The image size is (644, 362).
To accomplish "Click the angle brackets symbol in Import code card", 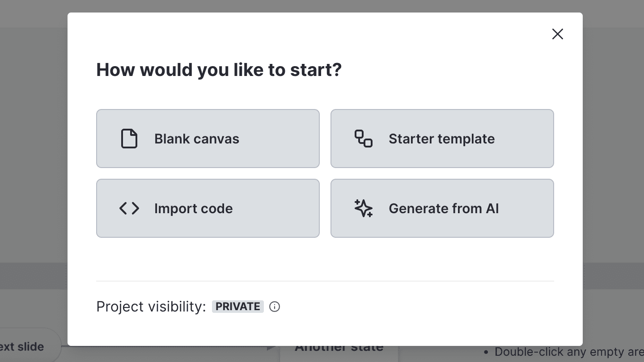I will coord(129,208).
